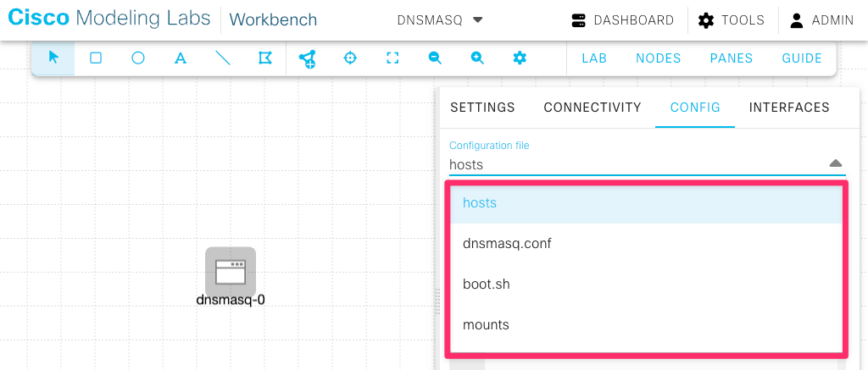Click the Cisco Modeling Labs logo
The width and height of the screenshot is (868, 370).
(109, 19)
